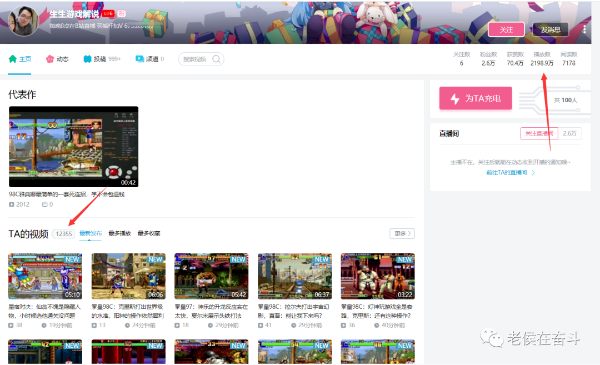Click the play count icon under 06:37 video
600x365 pixels.
tap(261, 325)
